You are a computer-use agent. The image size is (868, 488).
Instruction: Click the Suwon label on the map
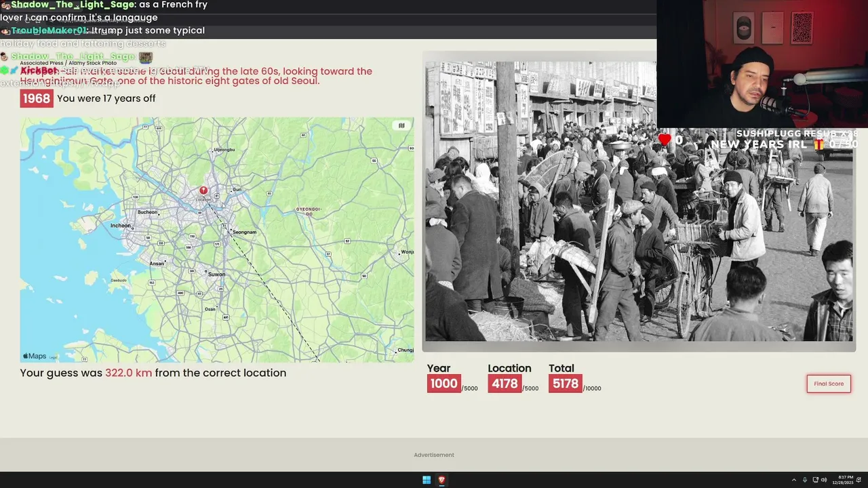click(x=216, y=274)
